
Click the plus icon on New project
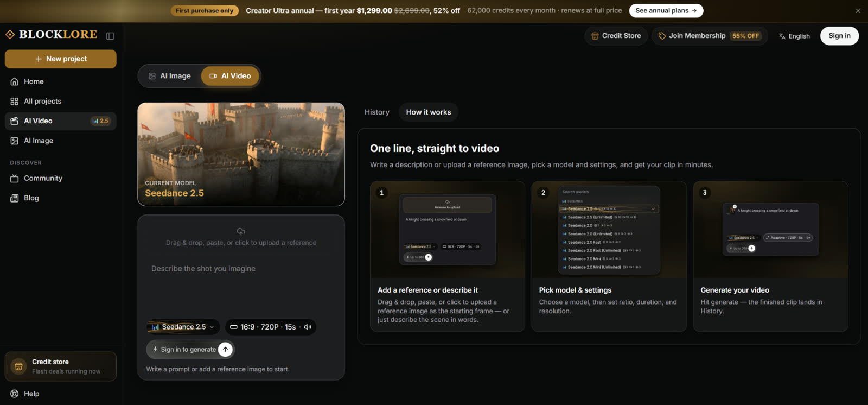[x=39, y=59]
